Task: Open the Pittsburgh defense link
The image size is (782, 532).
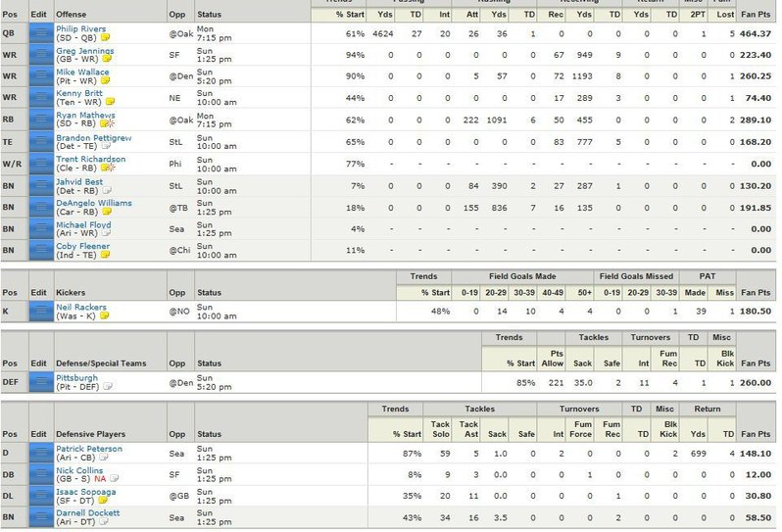Action: [76, 378]
